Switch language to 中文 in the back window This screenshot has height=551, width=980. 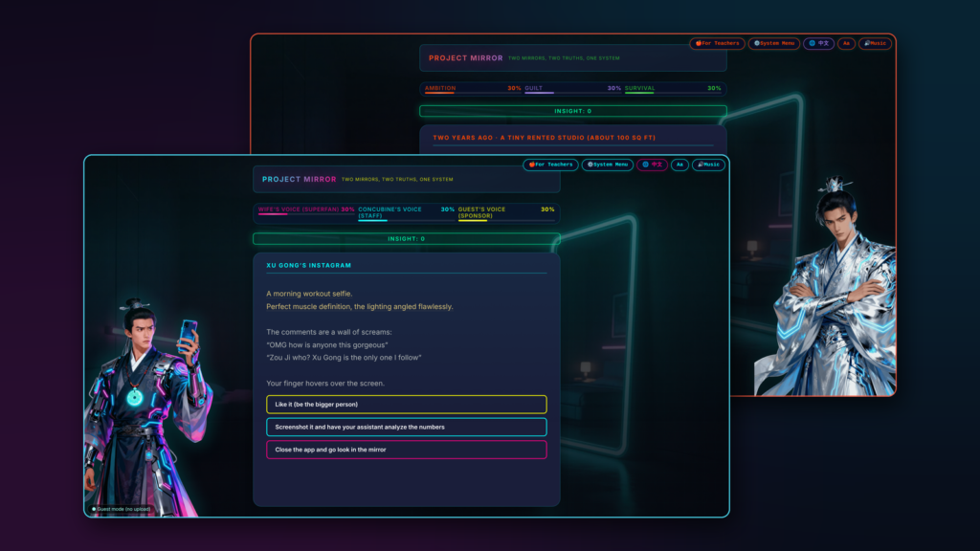tap(819, 44)
